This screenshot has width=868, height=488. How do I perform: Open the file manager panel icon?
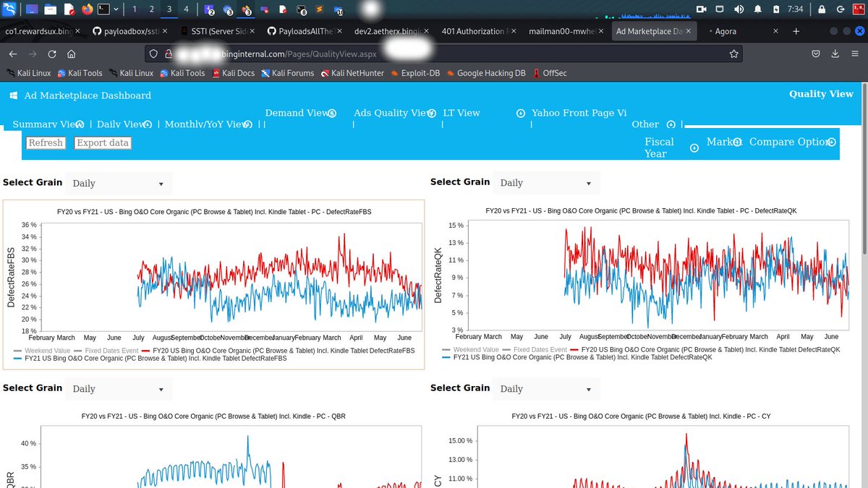tap(50, 9)
